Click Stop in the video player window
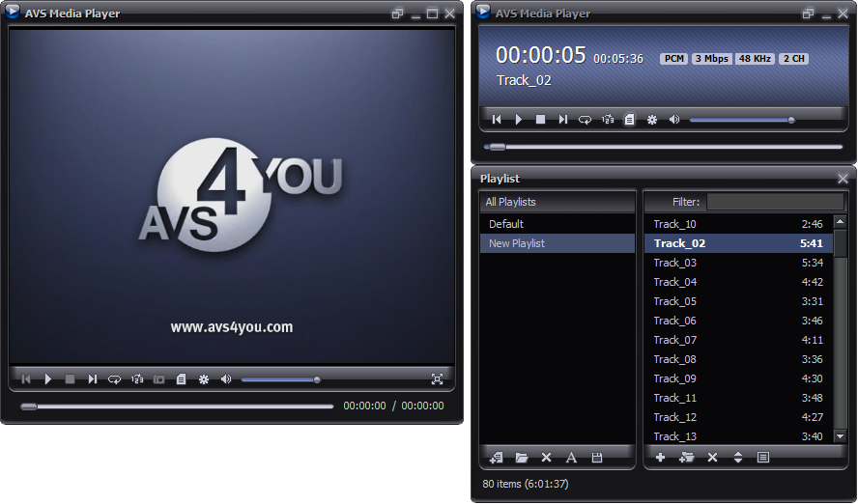The width and height of the screenshot is (858, 504). pos(70,378)
